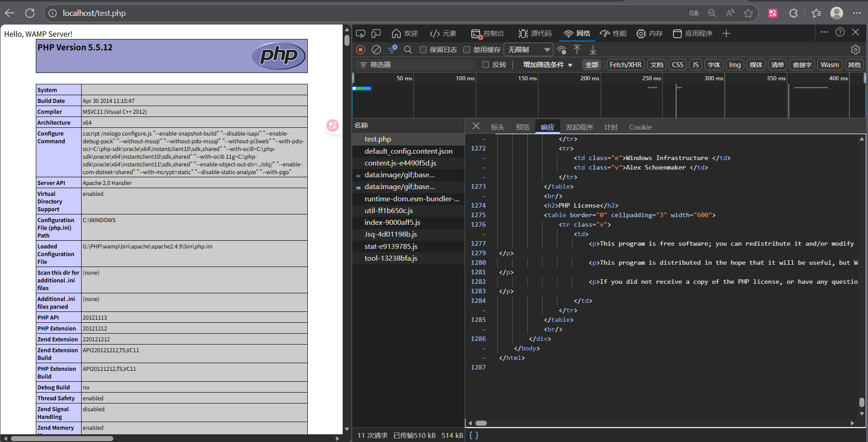Filter requests by CSS
The width and height of the screenshot is (868, 442).
click(x=678, y=65)
